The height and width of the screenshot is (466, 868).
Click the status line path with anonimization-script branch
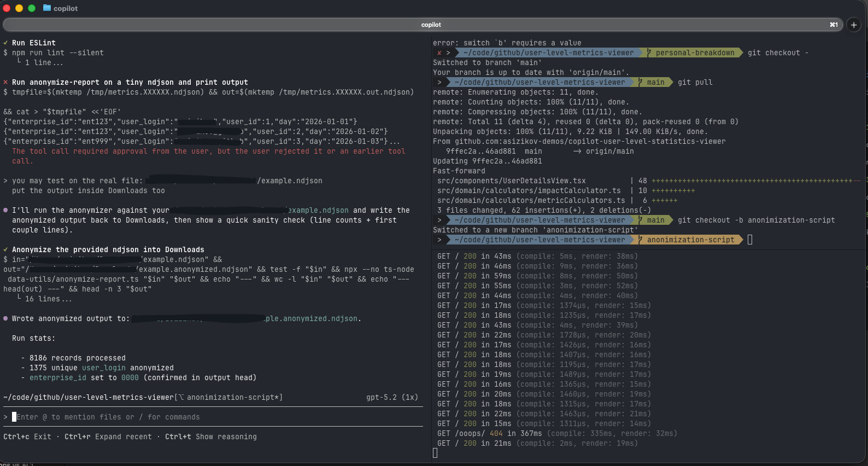143,397
